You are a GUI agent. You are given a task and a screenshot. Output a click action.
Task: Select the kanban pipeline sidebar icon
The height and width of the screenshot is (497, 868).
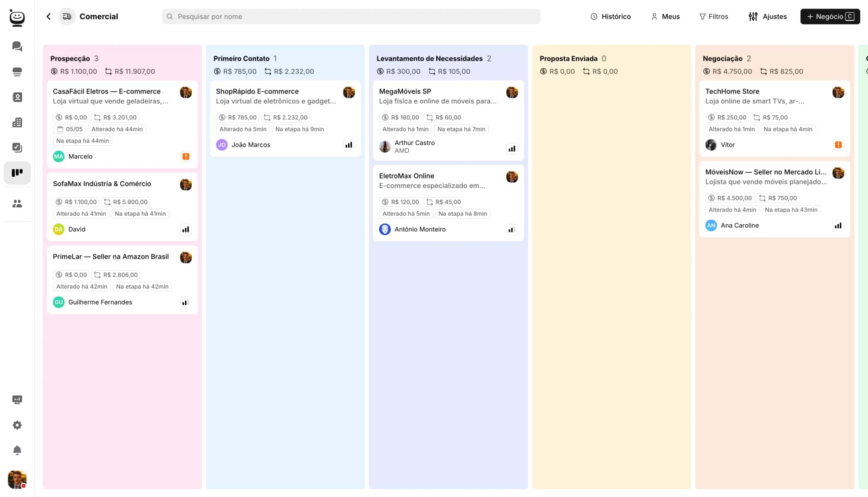point(17,173)
